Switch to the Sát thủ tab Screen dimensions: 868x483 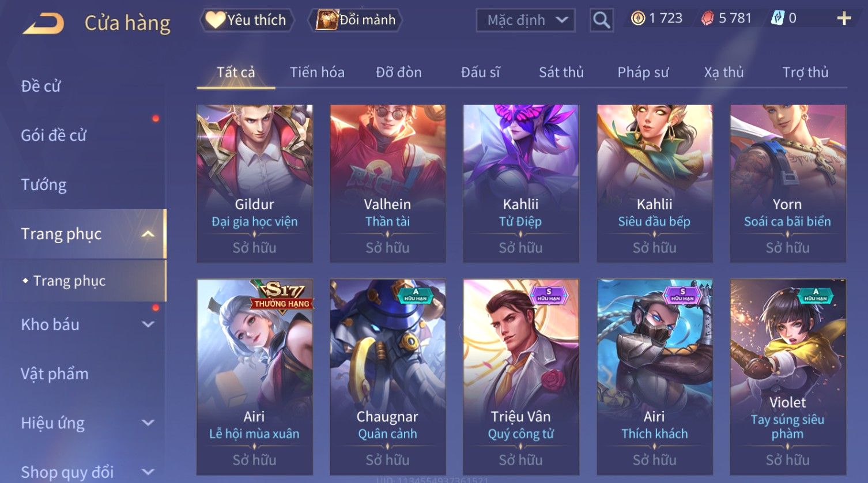[x=561, y=72]
